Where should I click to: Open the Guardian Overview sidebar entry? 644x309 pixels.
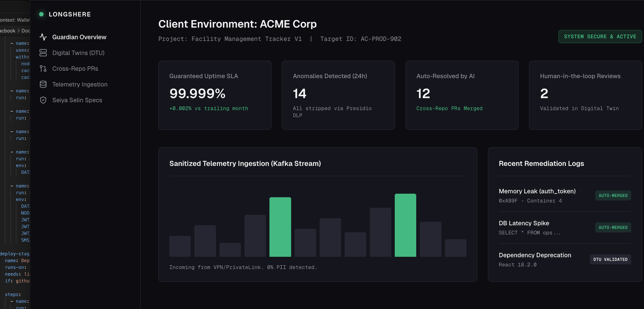click(79, 37)
